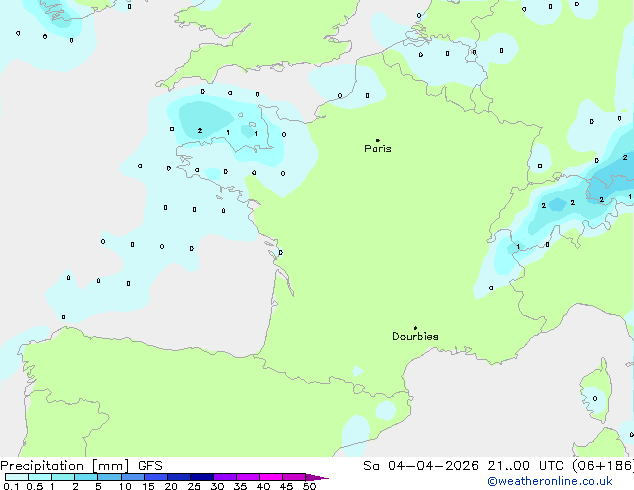
Task: Select the legend swatch between 25 and 30
Action: pos(201,477)
